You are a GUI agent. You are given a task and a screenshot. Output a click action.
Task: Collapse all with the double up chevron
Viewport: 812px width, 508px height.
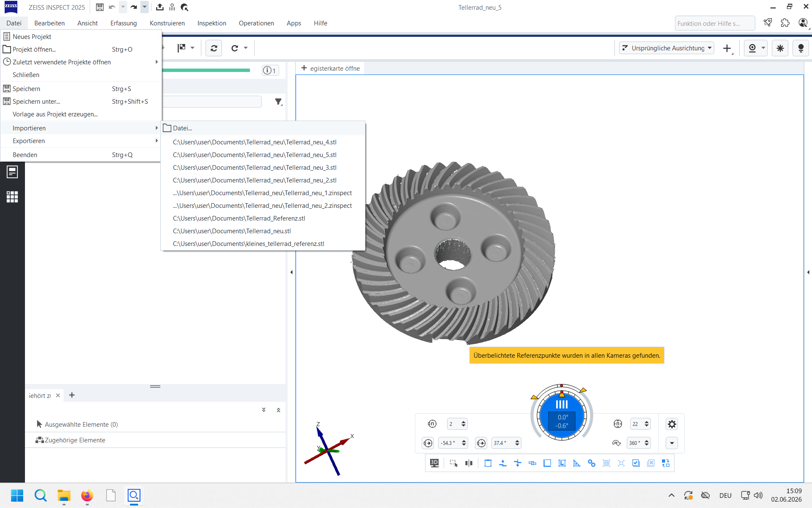pyautogui.click(x=278, y=410)
